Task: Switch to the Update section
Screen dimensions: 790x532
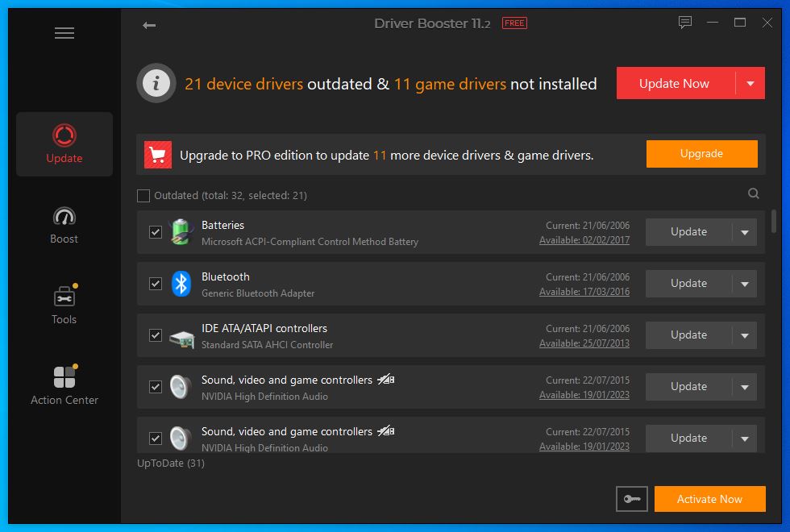Action: tap(64, 144)
